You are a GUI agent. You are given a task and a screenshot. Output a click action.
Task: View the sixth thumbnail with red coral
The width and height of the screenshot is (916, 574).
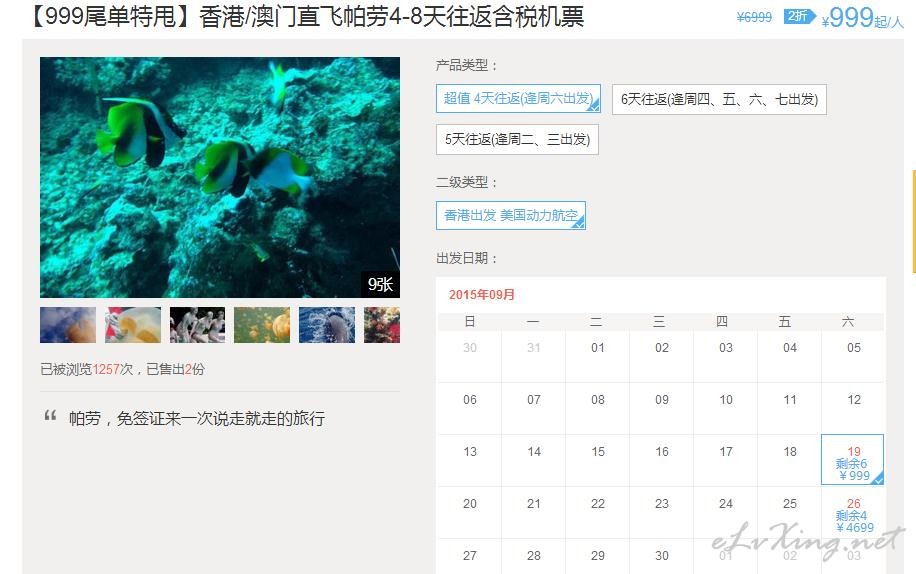pyautogui.click(x=382, y=325)
